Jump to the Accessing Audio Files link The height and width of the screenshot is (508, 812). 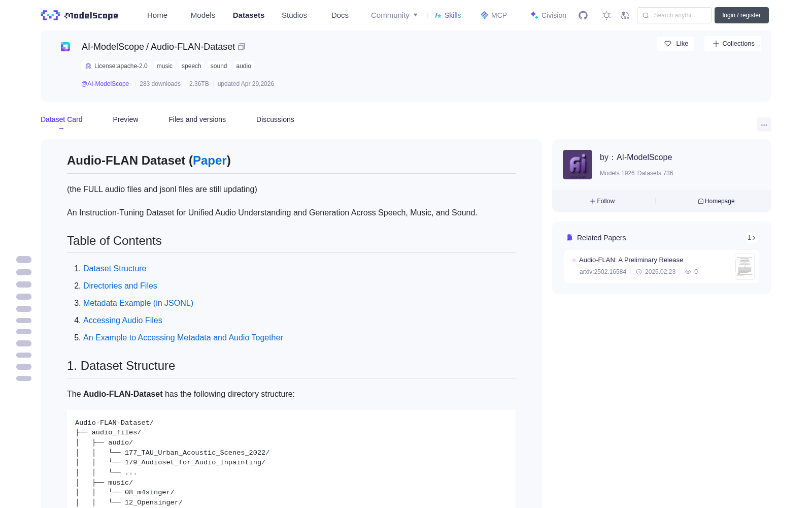click(x=123, y=320)
